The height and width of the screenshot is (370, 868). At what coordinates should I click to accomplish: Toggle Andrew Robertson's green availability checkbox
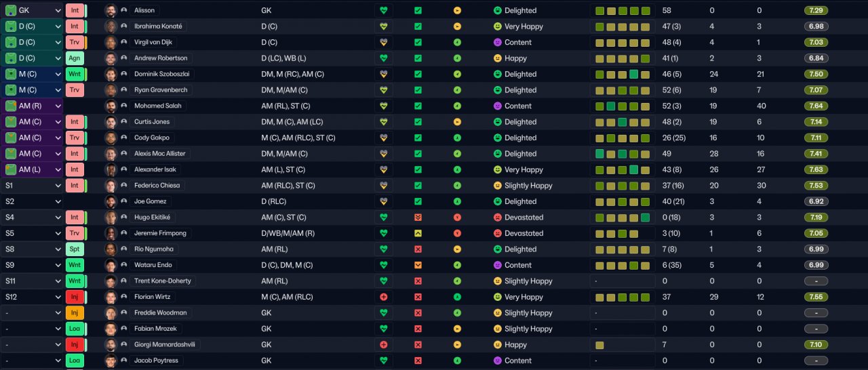pyautogui.click(x=418, y=58)
